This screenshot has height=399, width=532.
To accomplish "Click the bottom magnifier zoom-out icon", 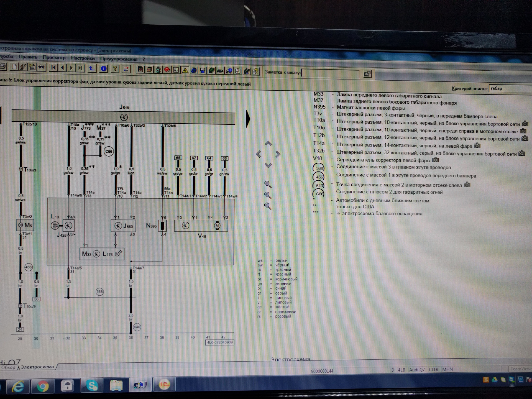I will coord(268,206).
